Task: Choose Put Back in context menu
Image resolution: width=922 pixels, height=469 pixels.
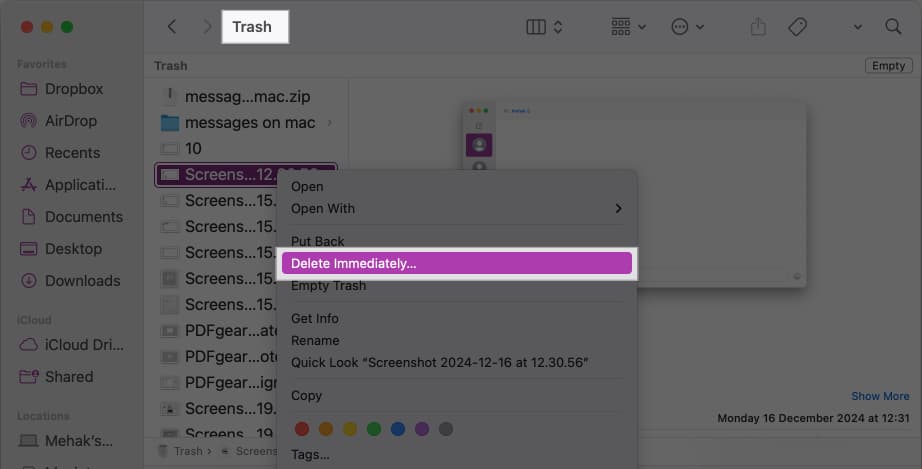Action: 318,241
